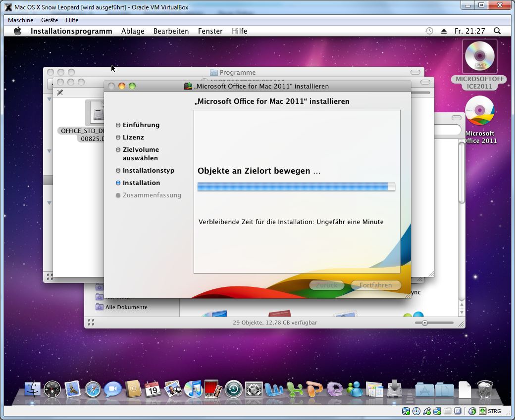Open System Preferences gear in Dock
Image resolution: width=515 pixels, height=420 pixels.
tap(254, 389)
